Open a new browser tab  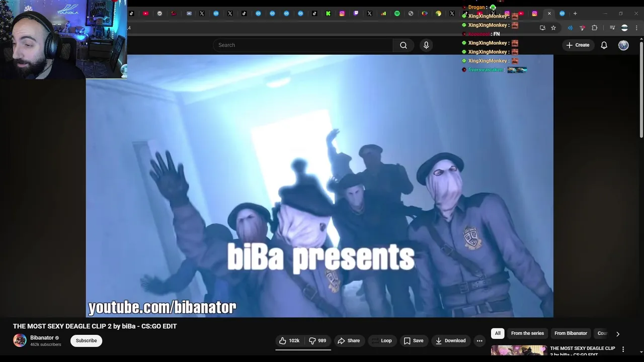point(575,14)
